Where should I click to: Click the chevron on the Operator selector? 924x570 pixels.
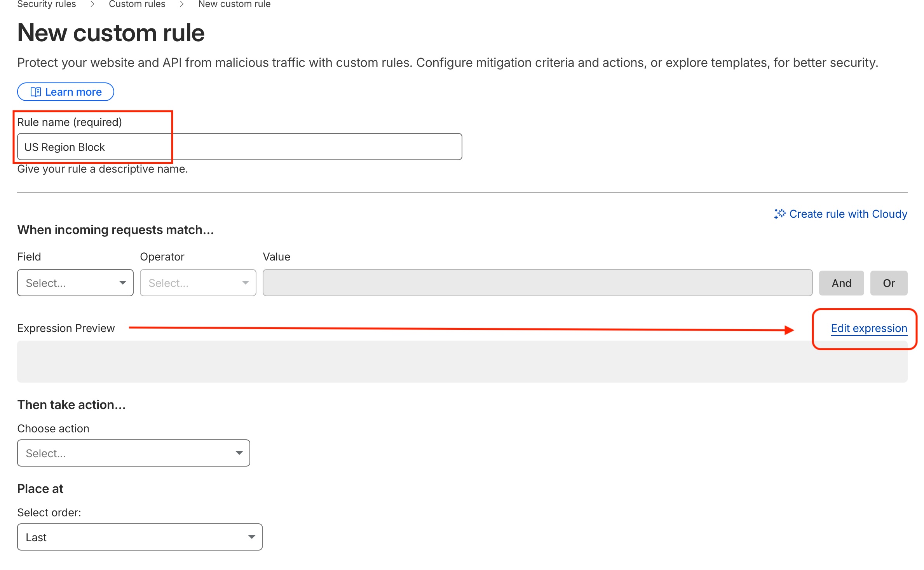point(246,283)
